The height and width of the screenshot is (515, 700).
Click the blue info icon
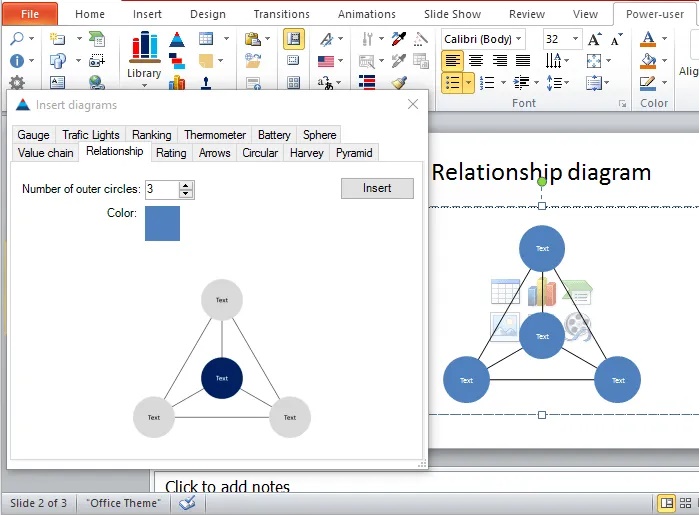tap(17, 60)
